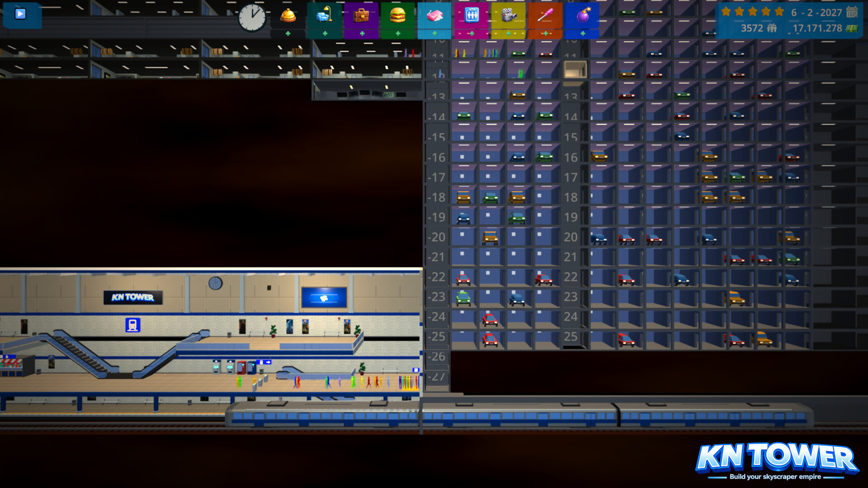This screenshot has height=488, width=868.
Task: Click floor label -26 on left shaft
Action: 437,357
